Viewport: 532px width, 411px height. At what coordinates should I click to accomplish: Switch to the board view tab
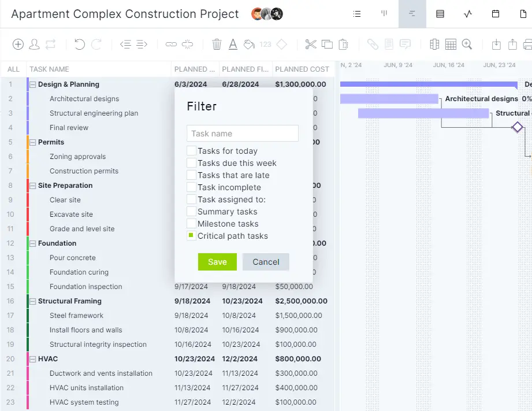click(384, 14)
